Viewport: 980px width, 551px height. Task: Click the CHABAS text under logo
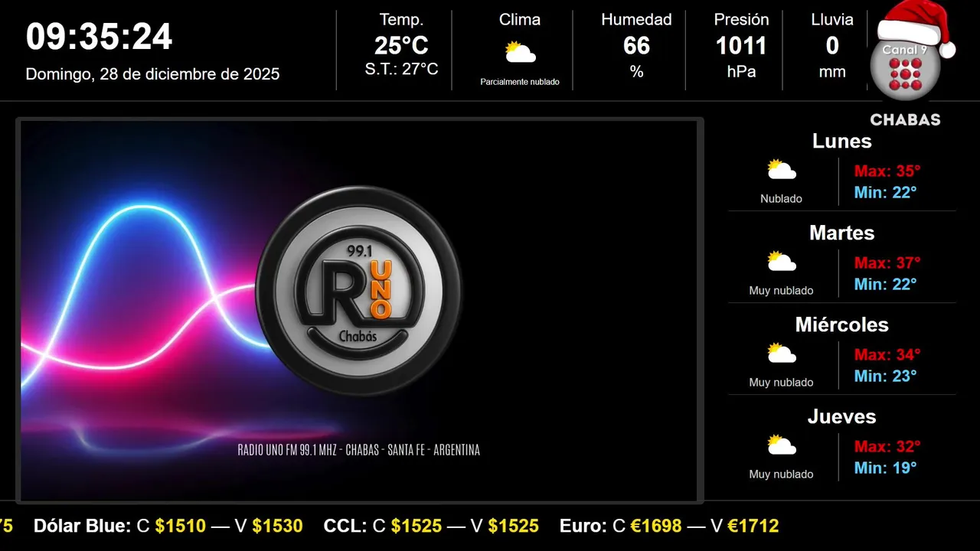coord(906,120)
